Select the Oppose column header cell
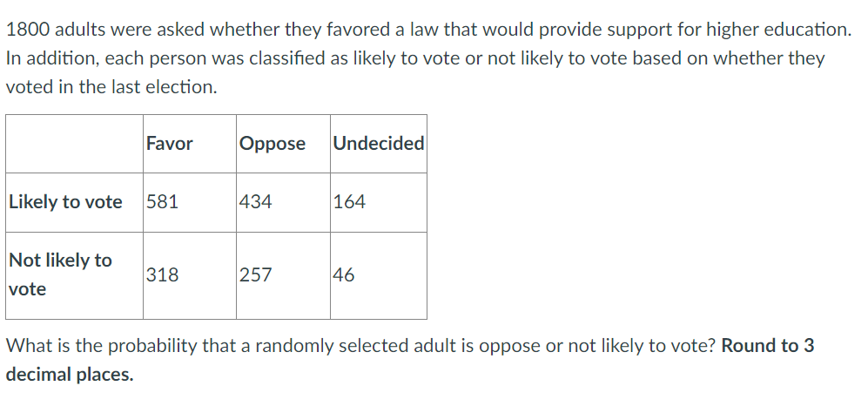868x413 pixels. (273, 144)
